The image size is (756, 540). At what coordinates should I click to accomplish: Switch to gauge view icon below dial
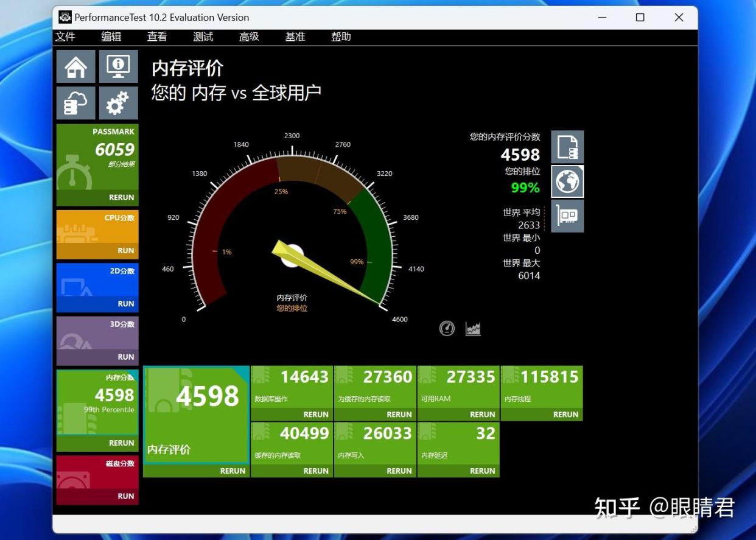[x=447, y=329]
